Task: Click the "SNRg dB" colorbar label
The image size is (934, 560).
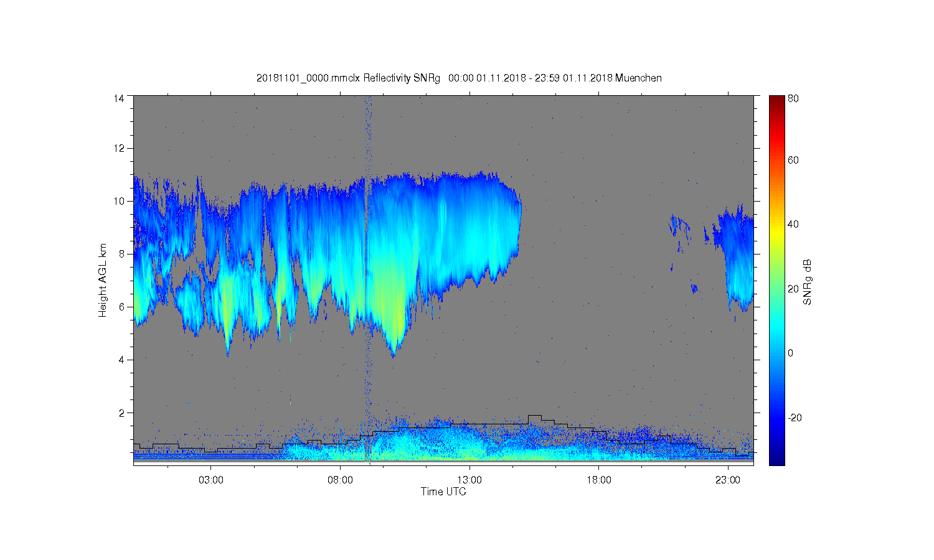Action: pos(808,282)
